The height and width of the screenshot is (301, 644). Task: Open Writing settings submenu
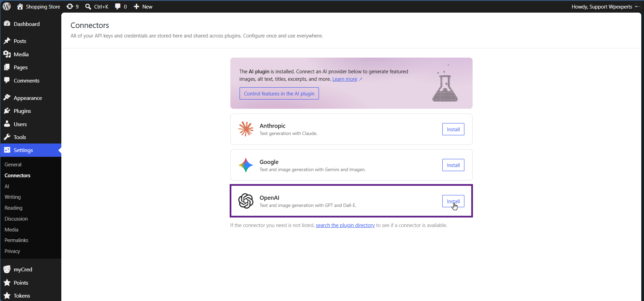13,197
